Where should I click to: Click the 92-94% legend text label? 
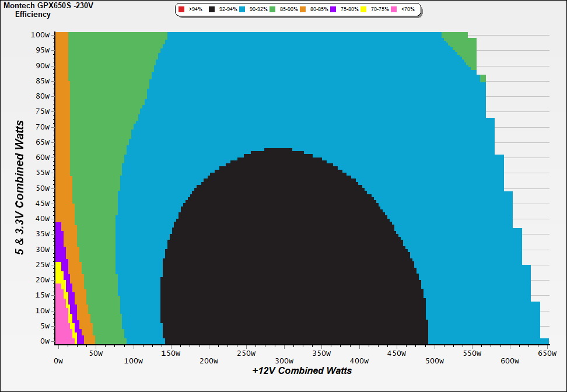coord(228,10)
